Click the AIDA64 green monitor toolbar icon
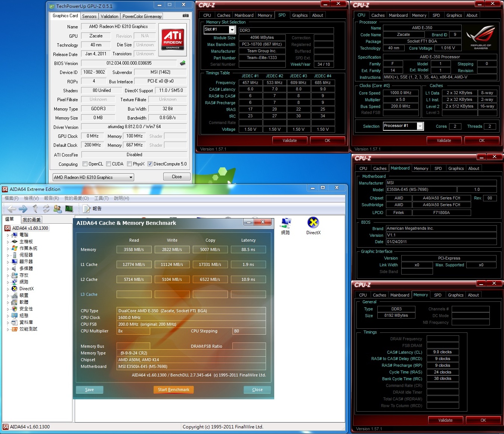Image resolution: width=504 pixels, height=434 pixels. [x=69, y=209]
